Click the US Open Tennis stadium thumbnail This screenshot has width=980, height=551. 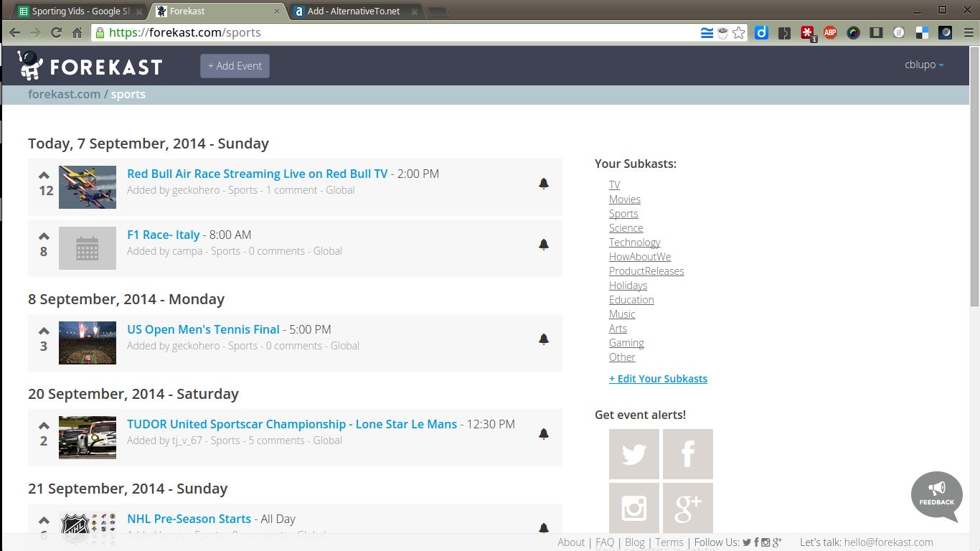point(88,343)
